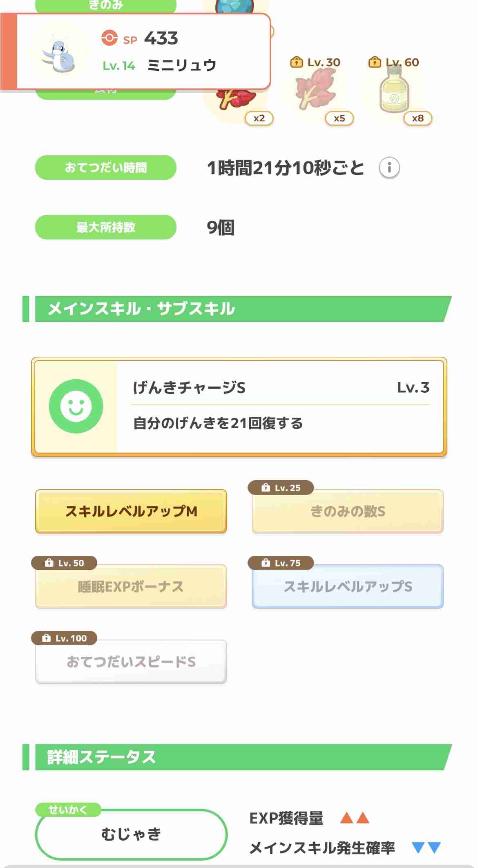Tap the 詳細ステータス section header
Screen dimensions: 478x868
point(237,757)
